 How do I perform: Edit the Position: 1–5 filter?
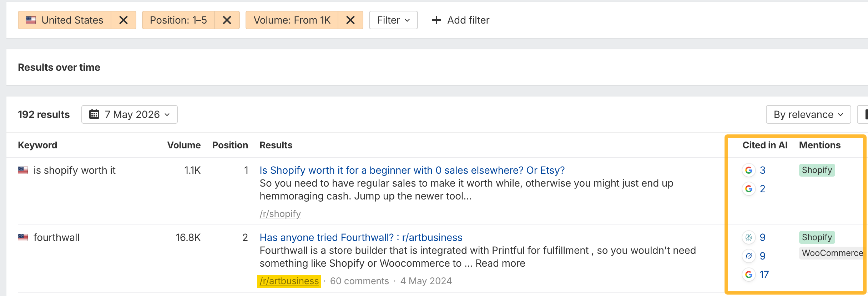click(178, 20)
